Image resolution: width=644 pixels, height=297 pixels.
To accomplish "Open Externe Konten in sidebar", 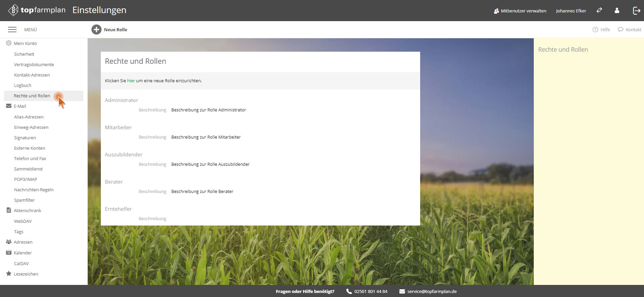I will pyautogui.click(x=30, y=148).
